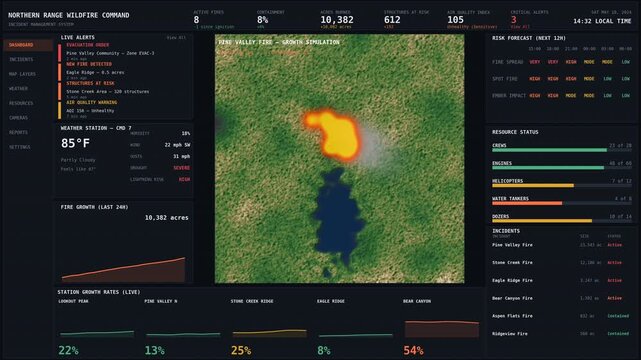
Task: Click the Engines resource bar
Action: 562,168
